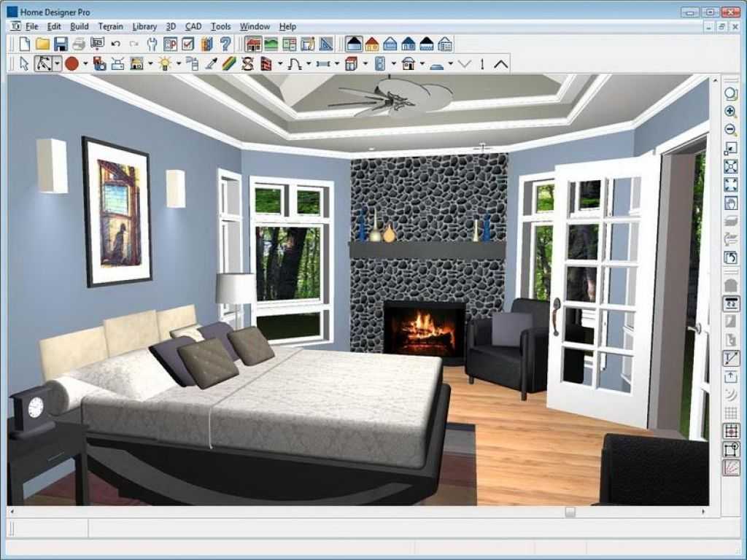The width and height of the screenshot is (747, 560).
Task: Click the red circle tool icon
Action: point(72,63)
